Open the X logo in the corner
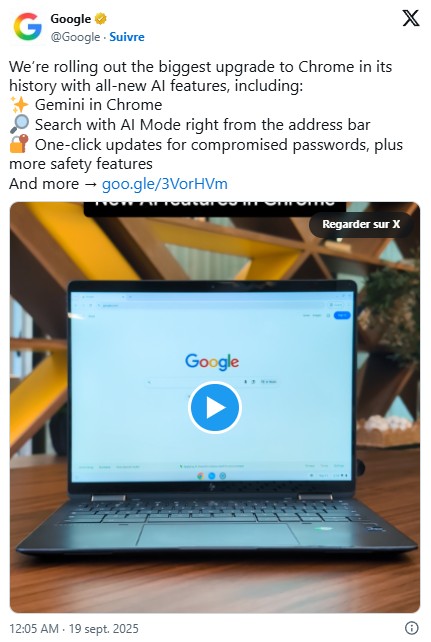 coord(411,18)
